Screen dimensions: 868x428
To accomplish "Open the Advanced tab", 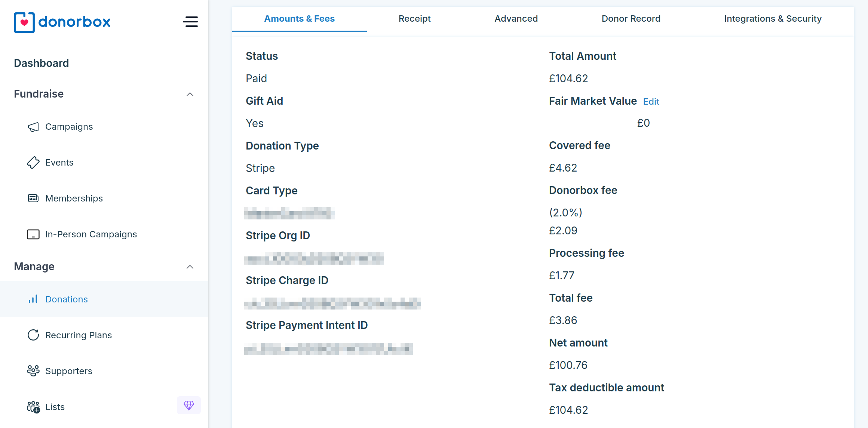I will (x=516, y=18).
